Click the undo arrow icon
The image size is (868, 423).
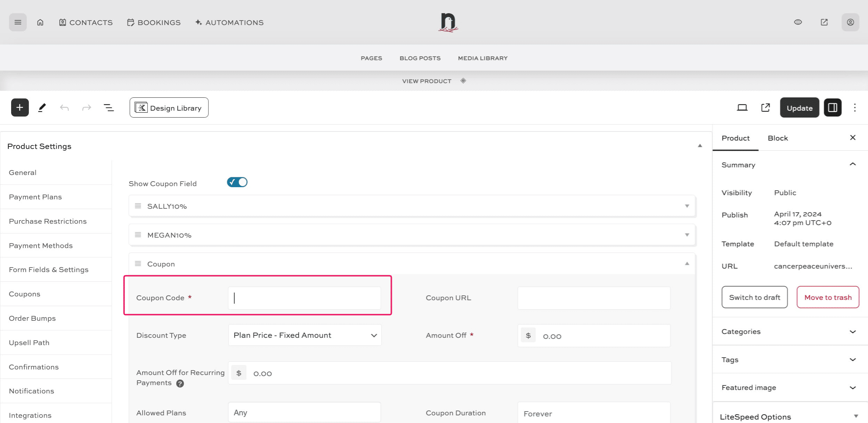(64, 107)
